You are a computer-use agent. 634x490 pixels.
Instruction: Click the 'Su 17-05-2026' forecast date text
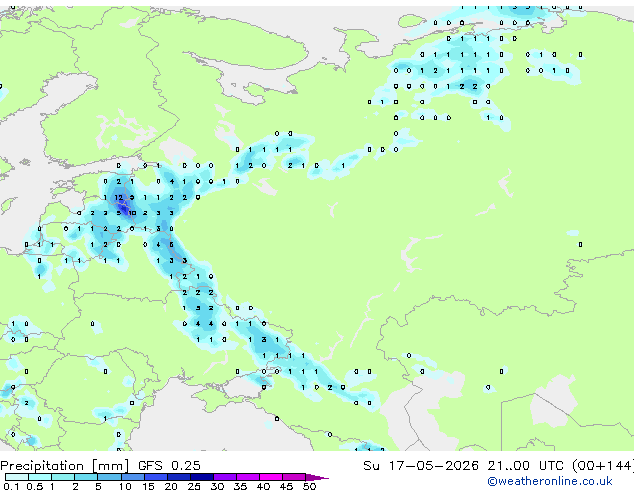(421, 465)
